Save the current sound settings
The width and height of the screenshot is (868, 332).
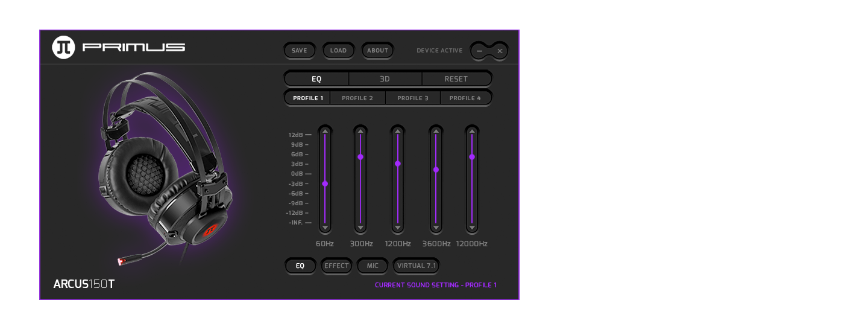300,51
